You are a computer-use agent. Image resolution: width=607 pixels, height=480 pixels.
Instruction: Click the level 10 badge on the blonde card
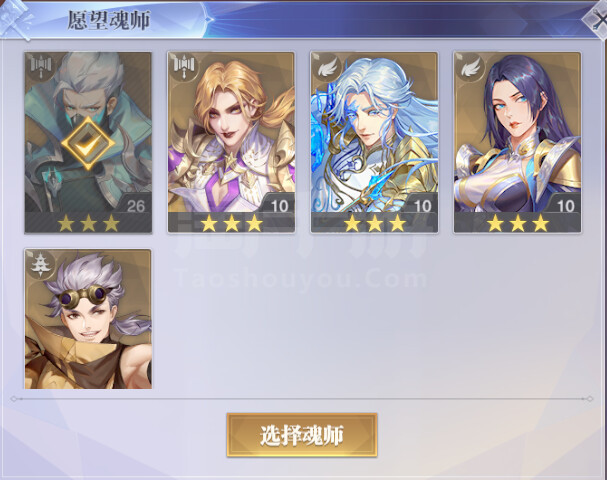pos(279,205)
